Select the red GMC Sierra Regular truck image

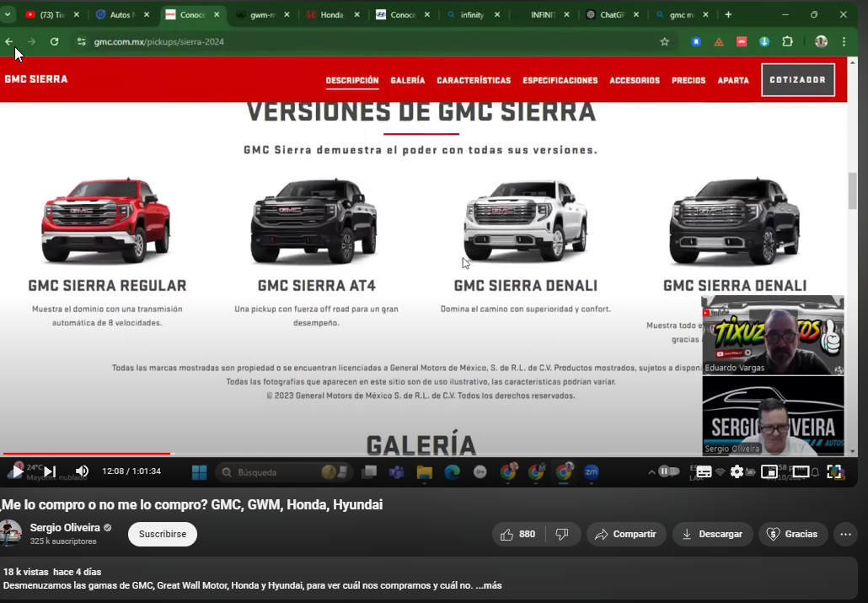(x=105, y=221)
